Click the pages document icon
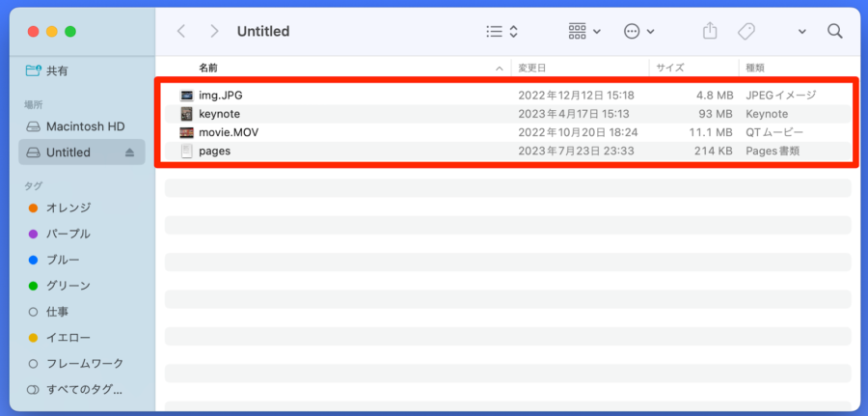 click(x=186, y=151)
